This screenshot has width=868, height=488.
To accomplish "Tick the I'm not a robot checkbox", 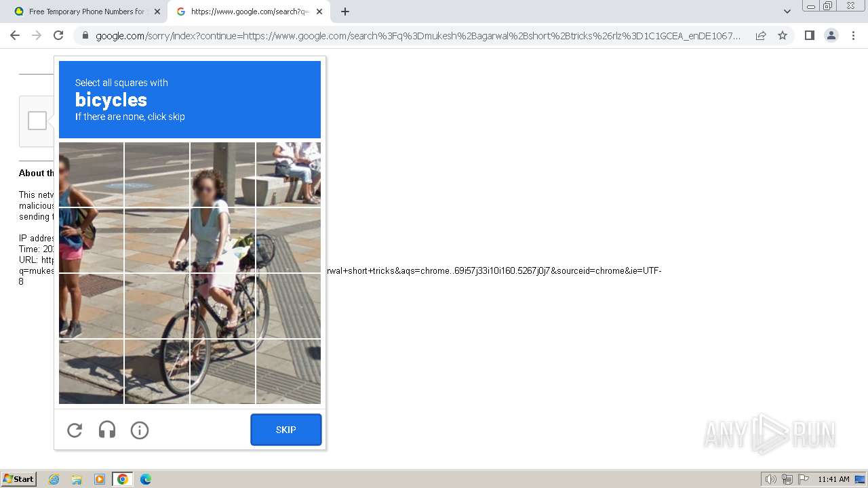I will [x=37, y=121].
